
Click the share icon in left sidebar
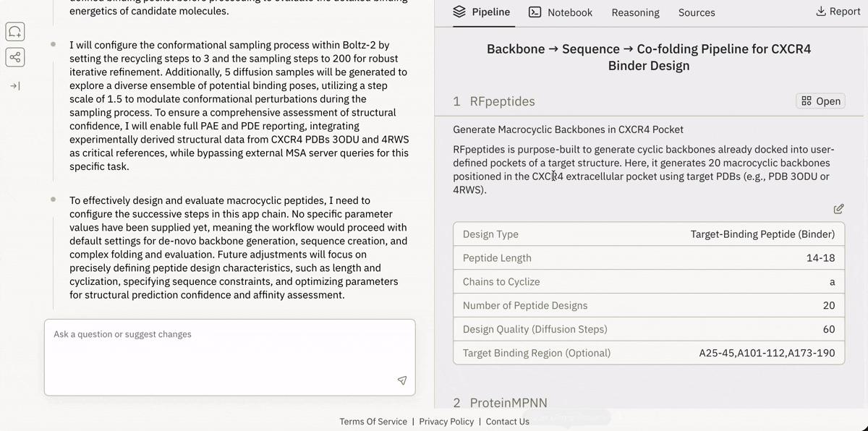[x=14, y=57]
